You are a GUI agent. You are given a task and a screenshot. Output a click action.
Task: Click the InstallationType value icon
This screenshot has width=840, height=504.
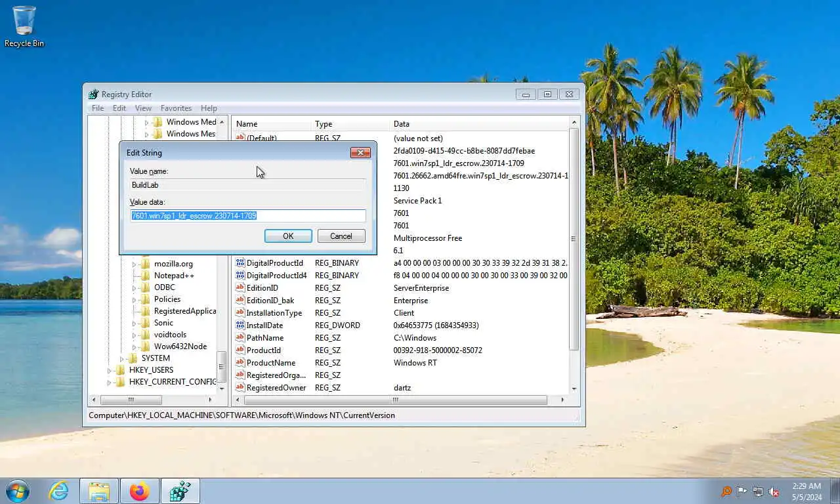(240, 312)
